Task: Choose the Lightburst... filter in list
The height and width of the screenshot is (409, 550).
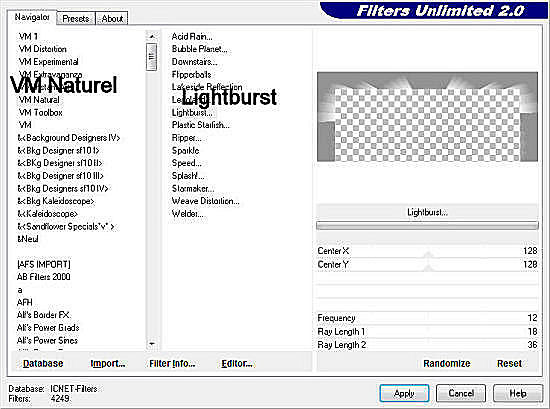Action: pyautogui.click(x=192, y=113)
